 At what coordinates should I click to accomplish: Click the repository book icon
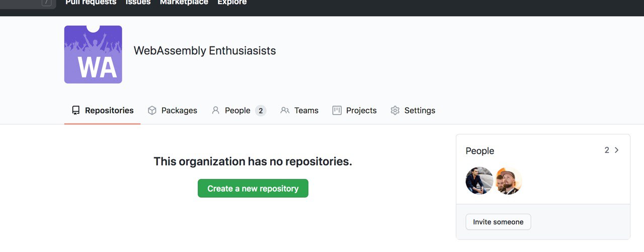click(x=76, y=110)
